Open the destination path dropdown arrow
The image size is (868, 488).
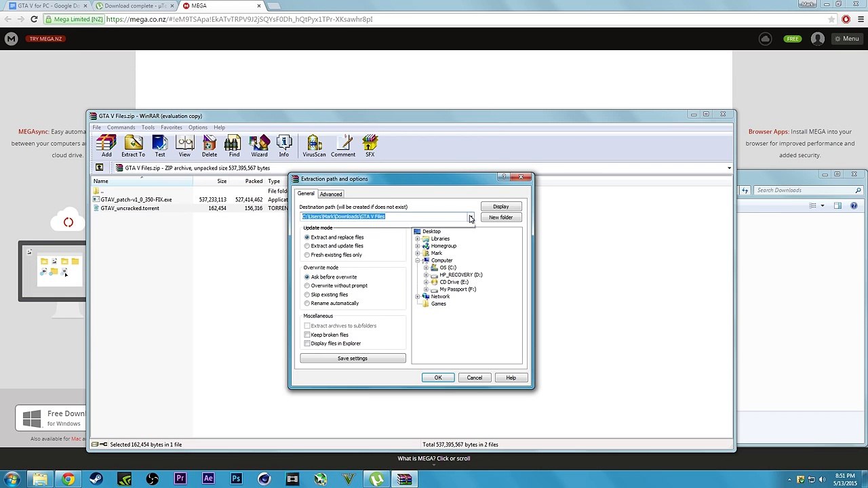471,217
